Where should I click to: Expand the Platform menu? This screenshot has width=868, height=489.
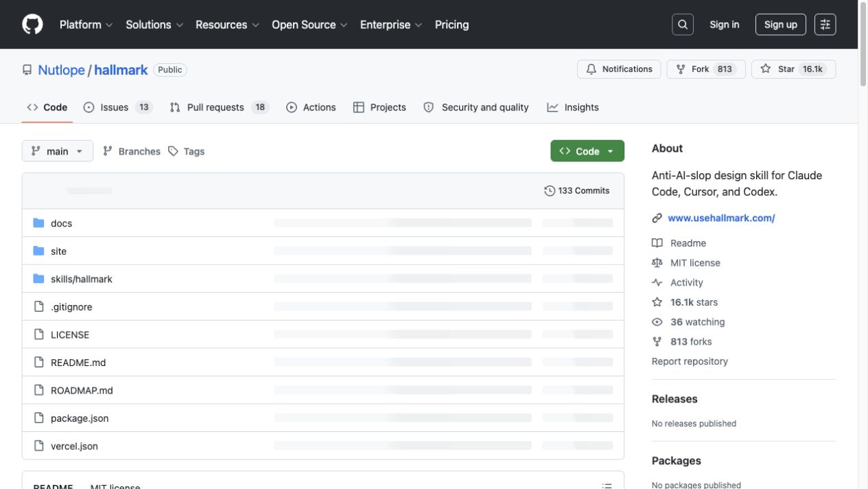[x=86, y=25]
